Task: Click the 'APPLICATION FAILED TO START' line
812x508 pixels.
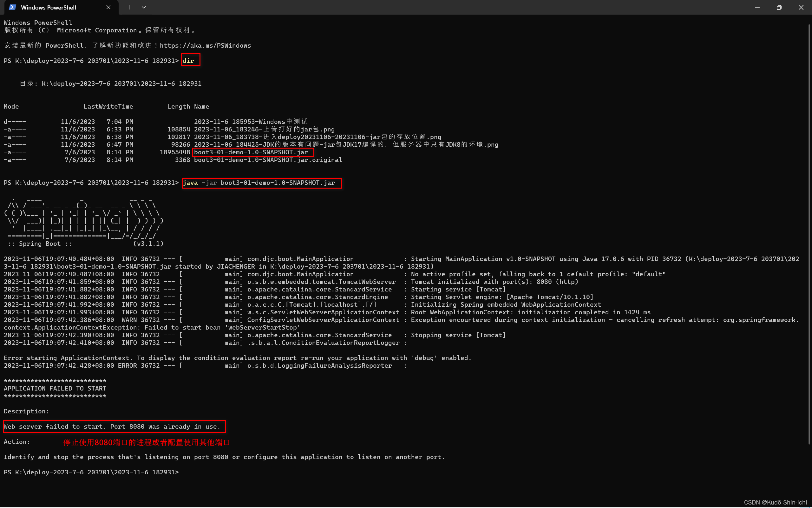Action: click(x=55, y=388)
